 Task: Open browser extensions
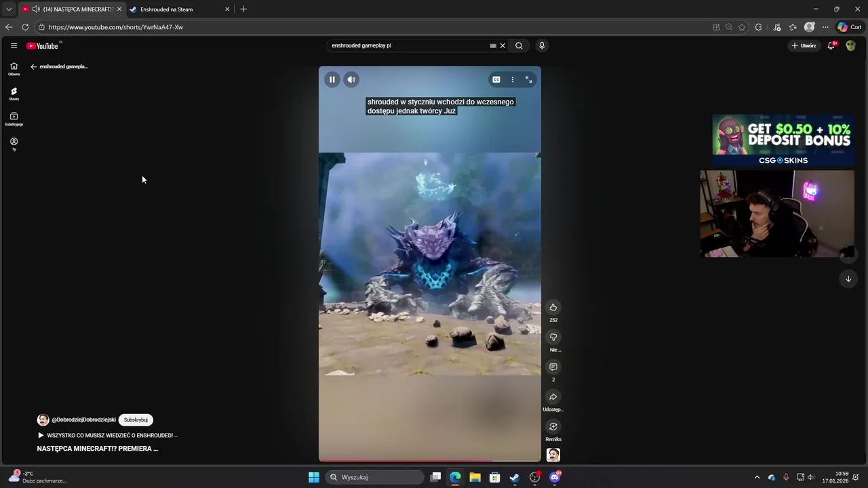click(x=758, y=27)
